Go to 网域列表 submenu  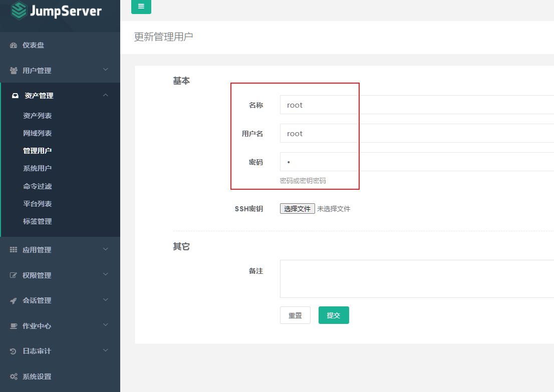[x=38, y=133]
